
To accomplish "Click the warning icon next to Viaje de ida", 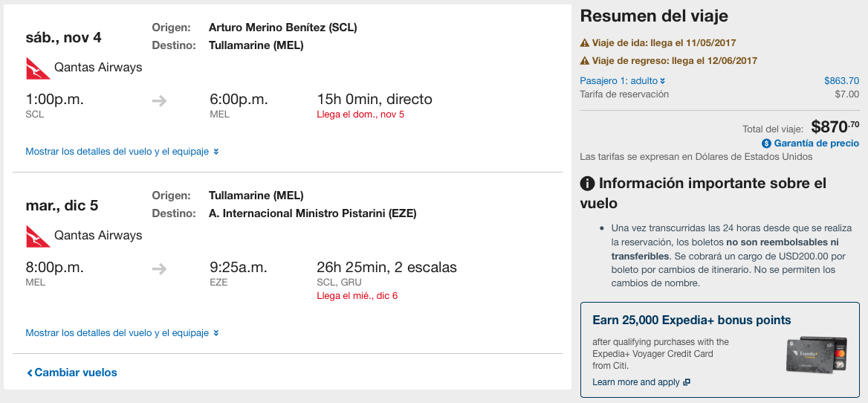I will click(585, 42).
